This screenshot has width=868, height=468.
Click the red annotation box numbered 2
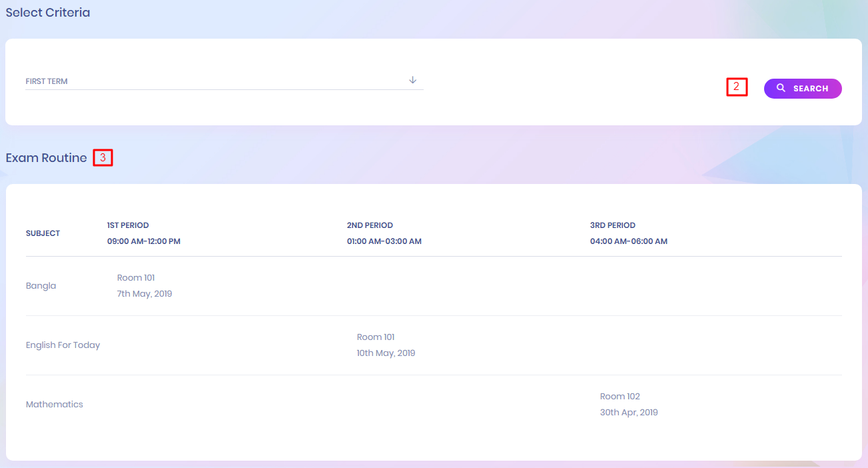(737, 87)
